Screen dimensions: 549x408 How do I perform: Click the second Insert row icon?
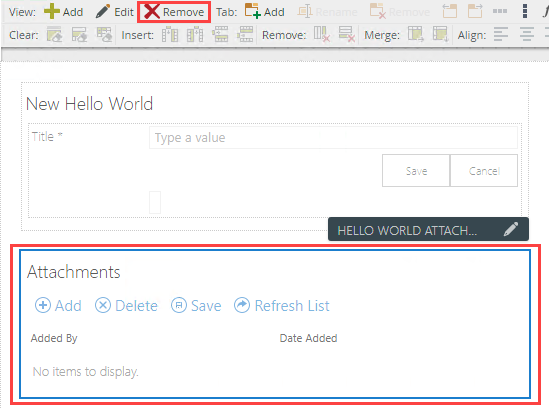pyautogui.click(x=245, y=35)
